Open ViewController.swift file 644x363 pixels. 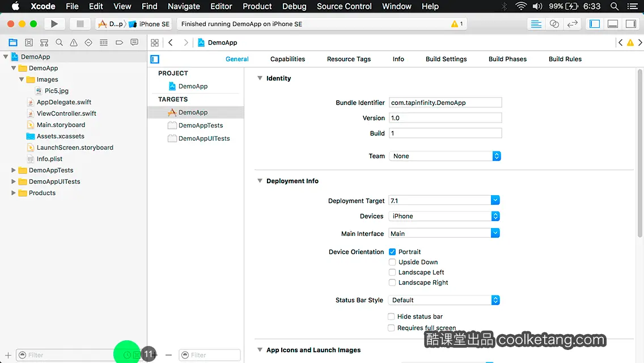(x=66, y=113)
